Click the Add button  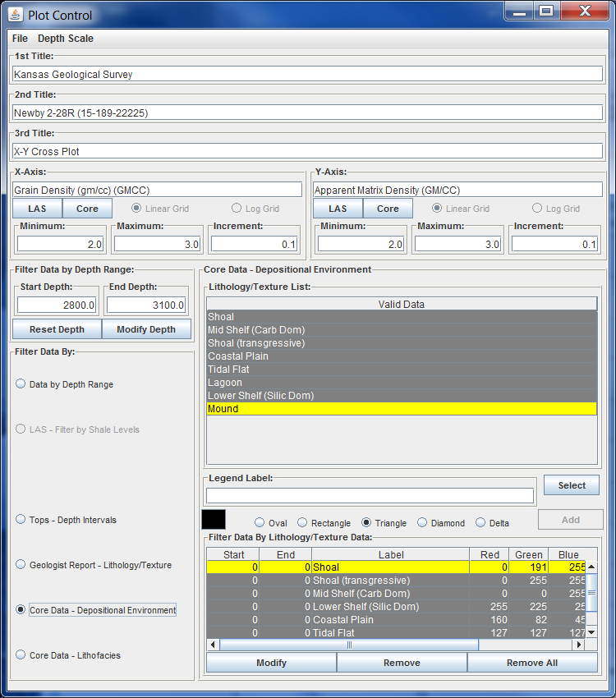click(x=571, y=520)
